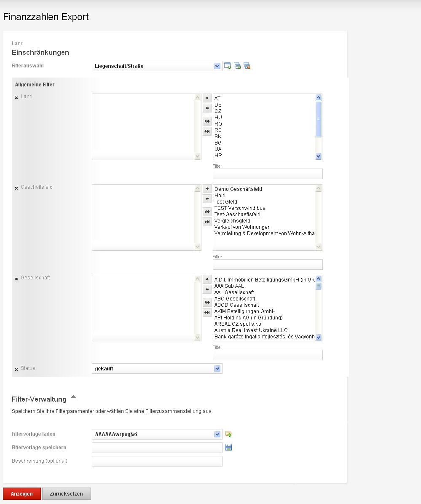Click the Zurücksetzen button
Screen dimensions: 421x504
66,493
